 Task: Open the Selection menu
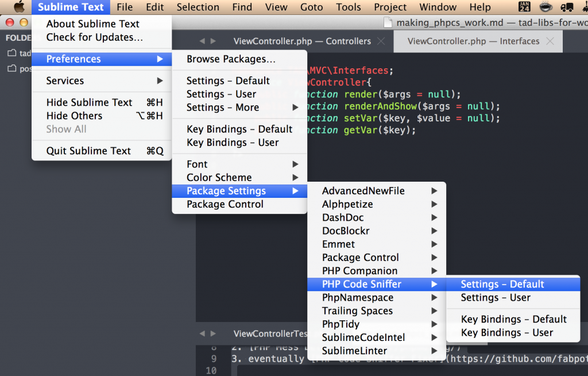pos(198,7)
